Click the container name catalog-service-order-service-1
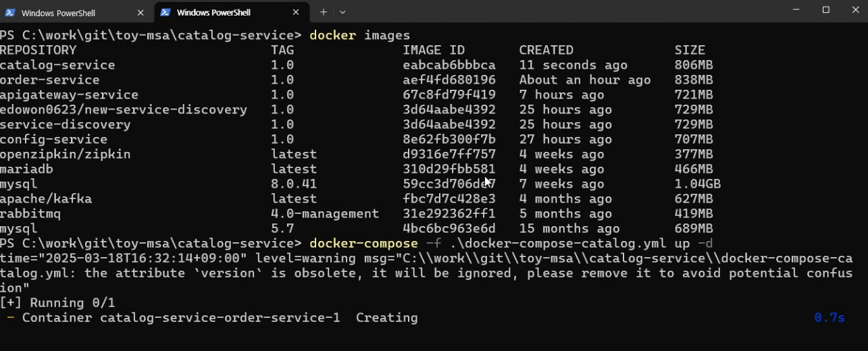 pos(220,318)
